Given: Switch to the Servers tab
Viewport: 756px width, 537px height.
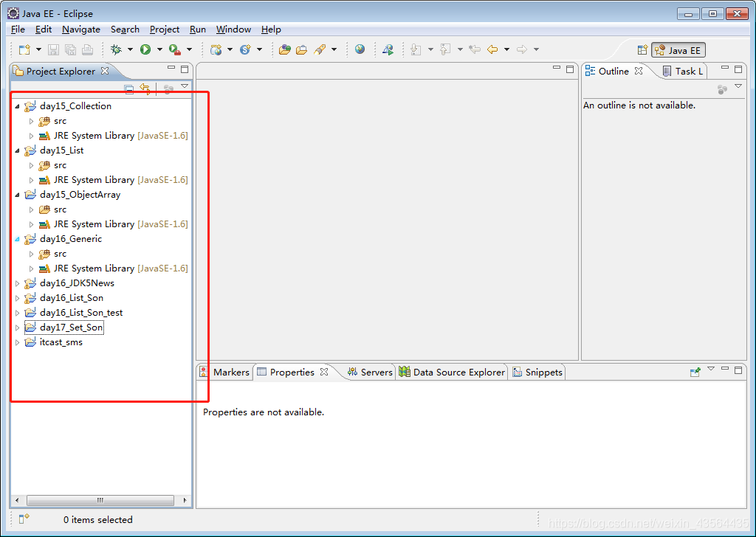Looking at the screenshot, I should pyautogui.click(x=370, y=372).
